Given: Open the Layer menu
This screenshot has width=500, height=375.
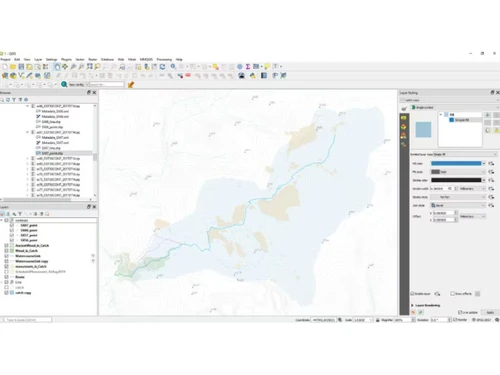Looking at the screenshot, I should click(x=38, y=59).
